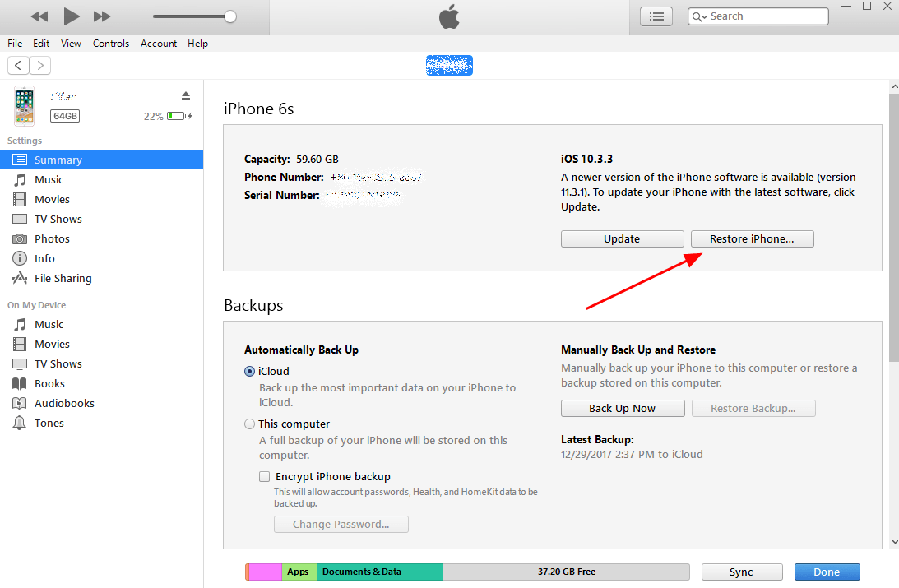Click the Capacity: 59.60 GB text
This screenshot has height=588, width=899.
(291, 160)
